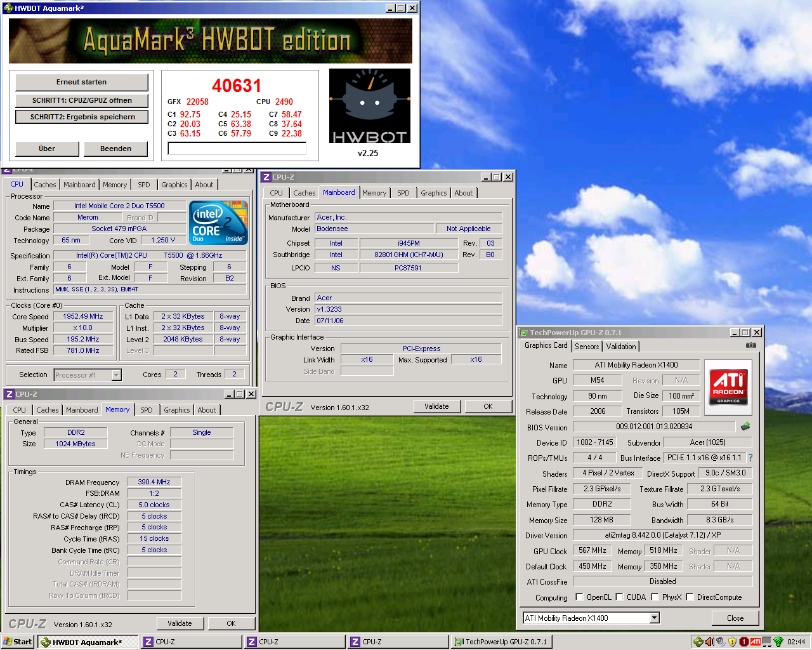Open the ATI Mobility Radeon X1400 GPU dropdown
Image resolution: width=812 pixels, height=650 pixels.
coord(655,618)
